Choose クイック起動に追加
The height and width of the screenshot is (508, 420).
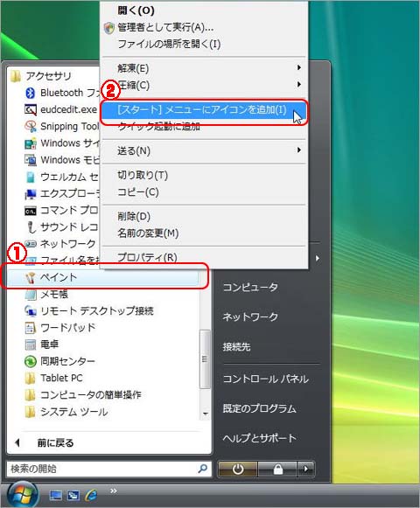[x=205, y=127]
